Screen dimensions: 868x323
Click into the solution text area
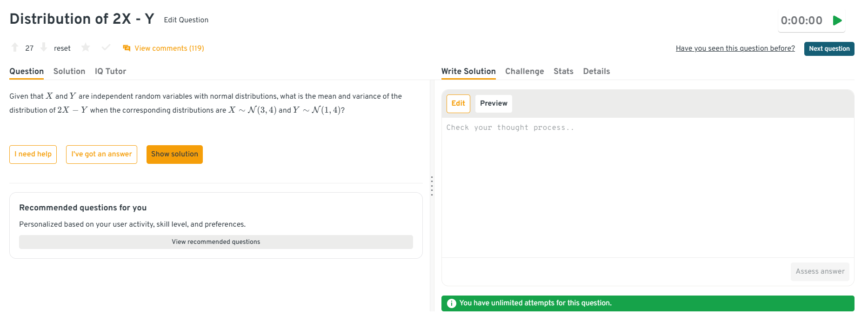tap(647, 186)
